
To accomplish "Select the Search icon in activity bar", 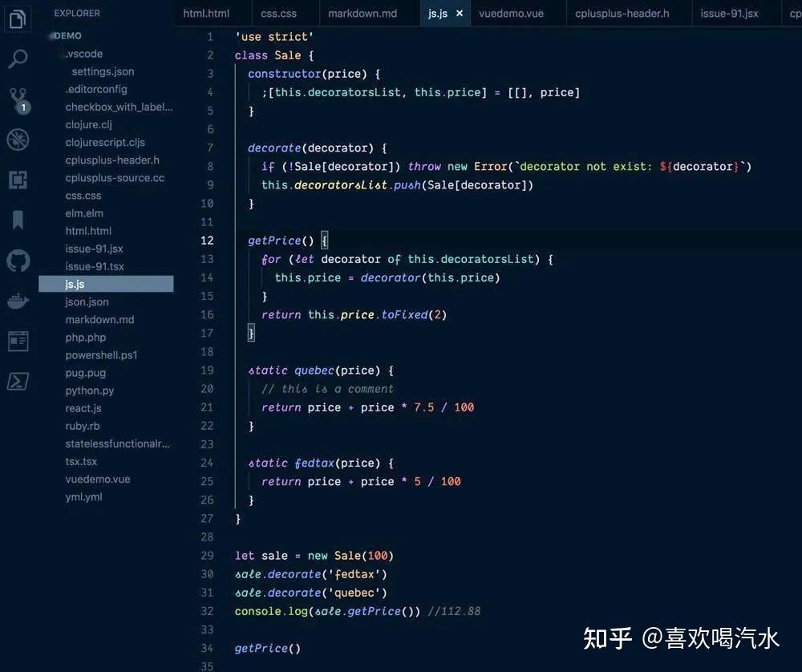I will pyautogui.click(x=18, y=59).
